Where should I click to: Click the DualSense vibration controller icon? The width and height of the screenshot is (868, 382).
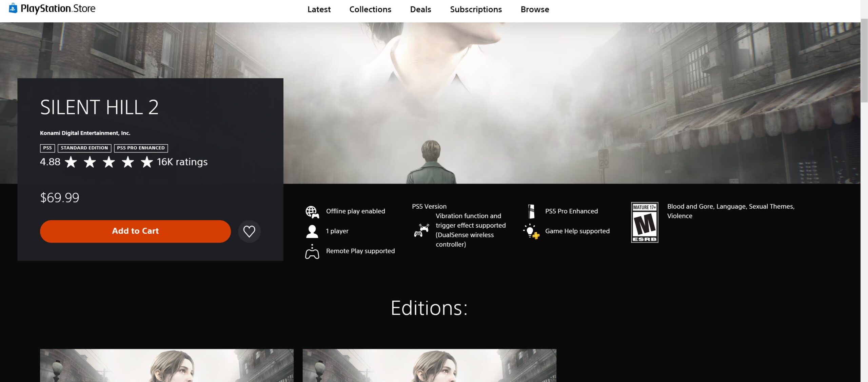421,230
